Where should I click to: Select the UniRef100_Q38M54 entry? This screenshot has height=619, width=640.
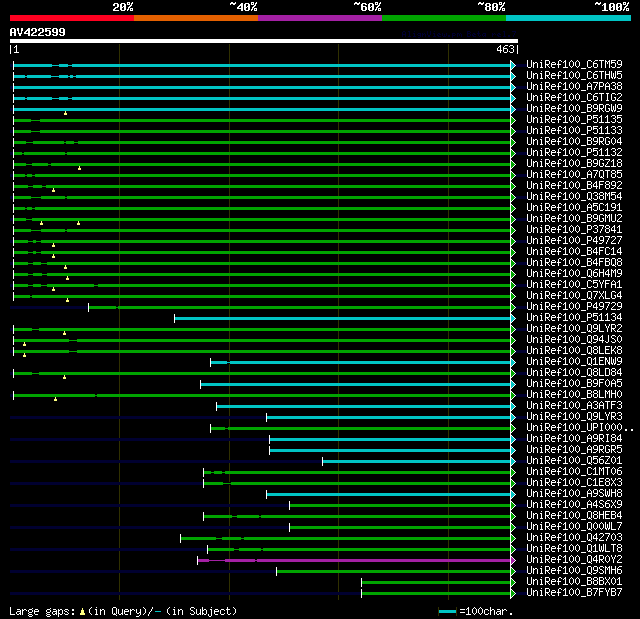click(574, 197)
